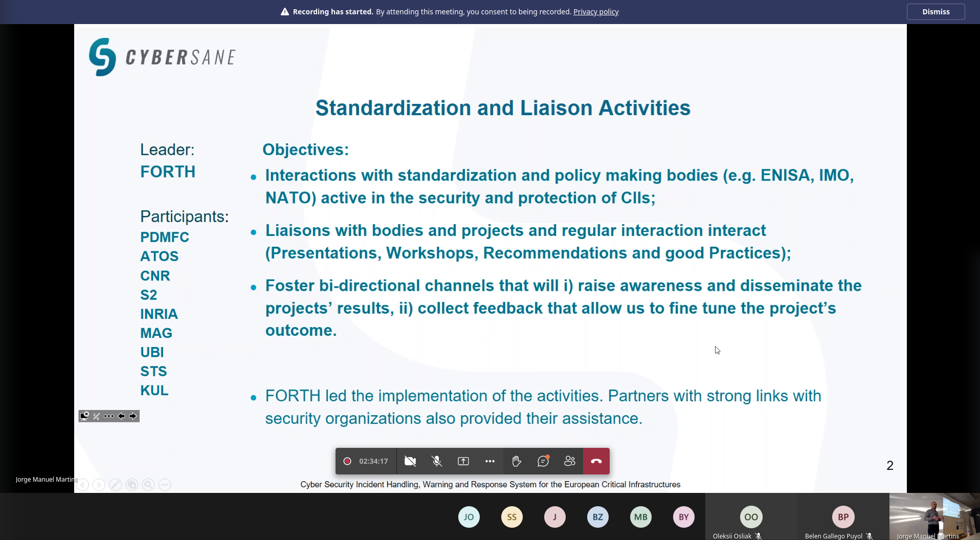The width and height of the screenshot is (980, 540).
Task: Click the STS participant entry
Action: click(153, 371)
